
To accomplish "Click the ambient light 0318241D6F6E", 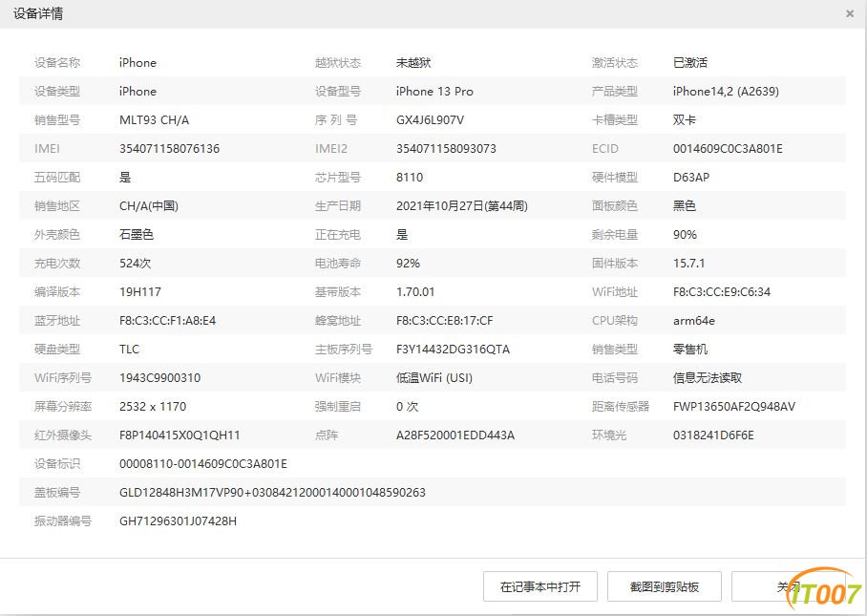I will coord(713,436).
